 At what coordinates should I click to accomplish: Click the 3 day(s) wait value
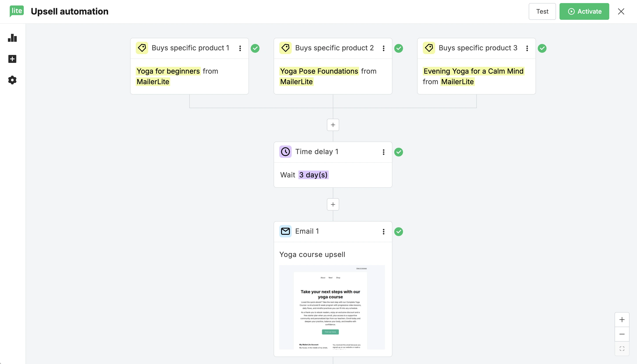tap(313, 175)
